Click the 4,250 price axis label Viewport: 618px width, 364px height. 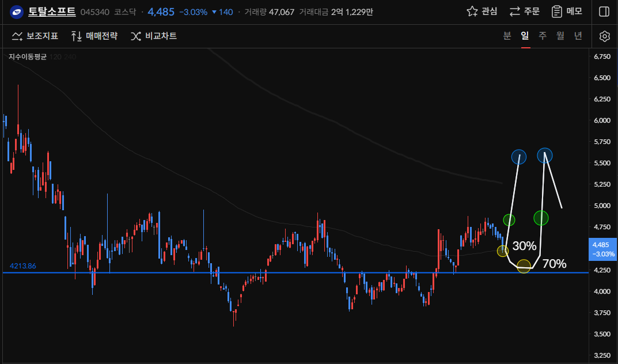602,270
